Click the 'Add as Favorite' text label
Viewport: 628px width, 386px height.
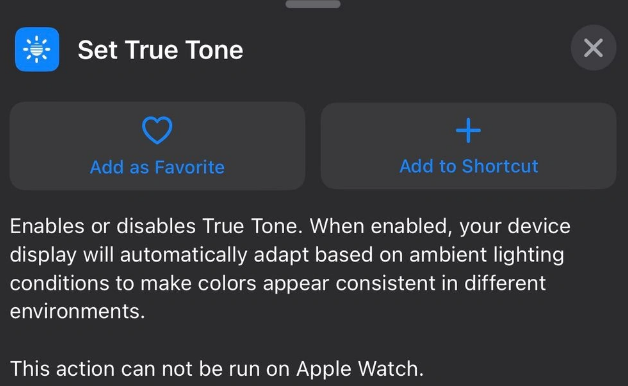coord(157,167)
